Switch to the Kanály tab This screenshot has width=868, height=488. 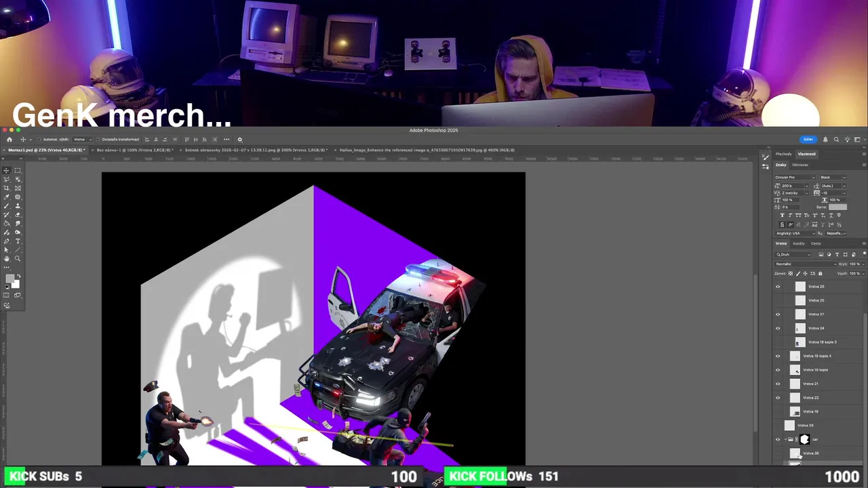coord(799,243)
